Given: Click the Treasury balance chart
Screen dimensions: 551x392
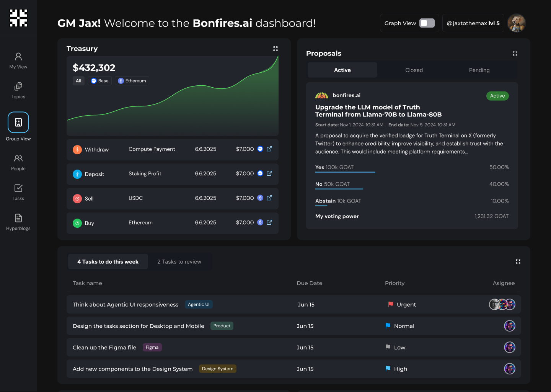Looking at the screenshot, I should click(173, 96).
